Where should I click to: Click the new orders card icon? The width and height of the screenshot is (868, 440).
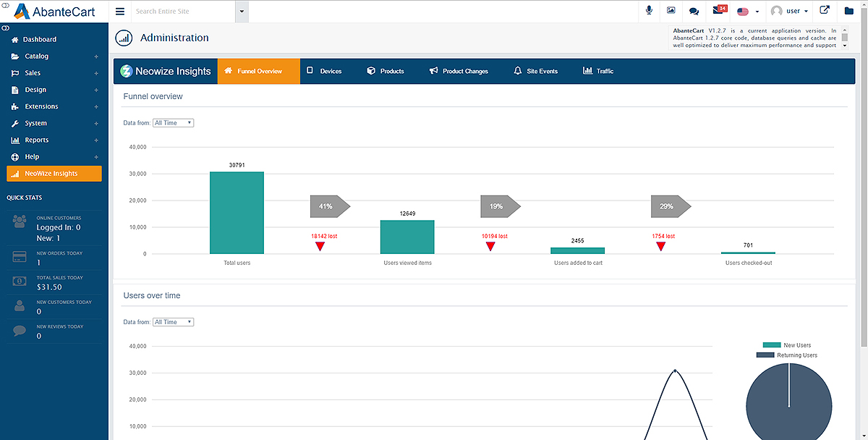tap(20, 257)
